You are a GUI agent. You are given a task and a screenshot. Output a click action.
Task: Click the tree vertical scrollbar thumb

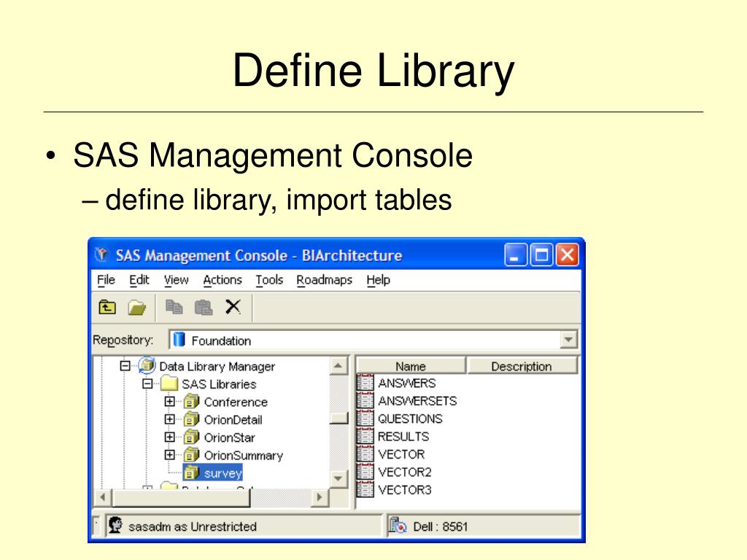tap(338, 418)
